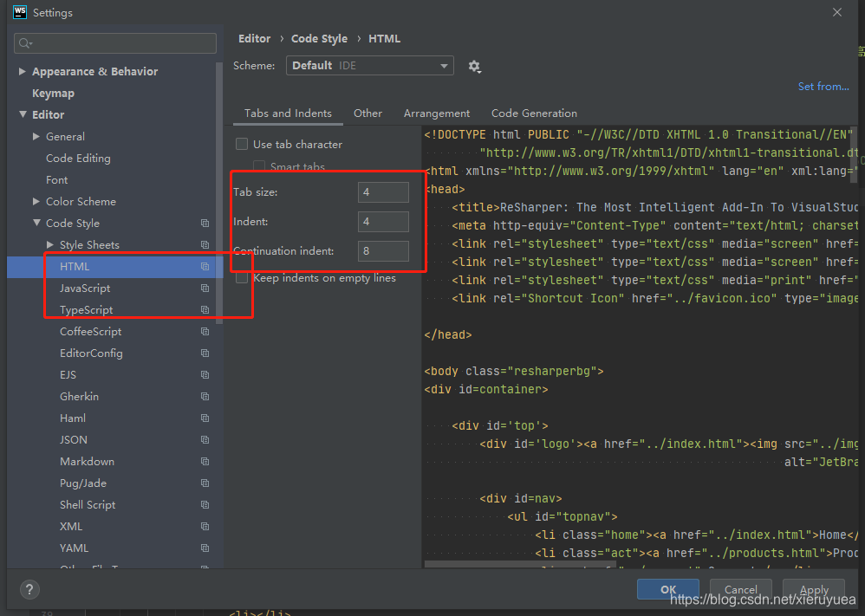Click the search magnifier icon
This screenshot has height=616, width=865.
25,43
